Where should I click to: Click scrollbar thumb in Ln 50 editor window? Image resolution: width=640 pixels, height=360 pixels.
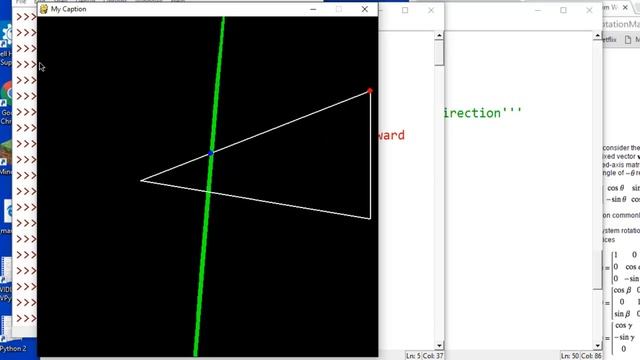pyautogui.click(x=597, y=269)
